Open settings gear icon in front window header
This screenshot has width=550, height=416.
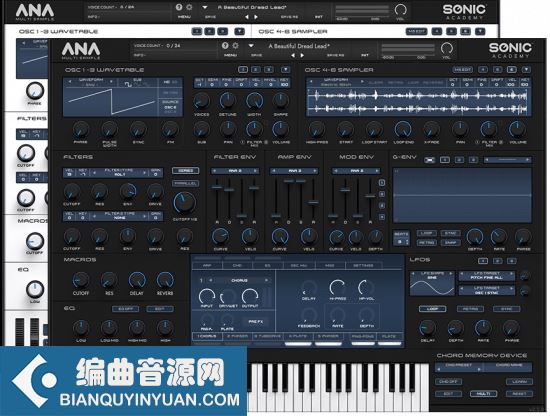pyautogui.click(x=236, y=46)
